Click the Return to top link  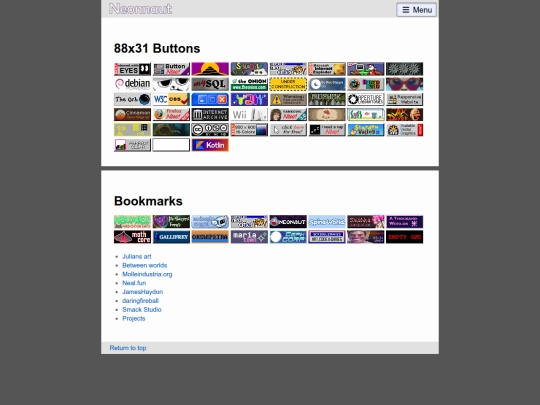[x=128, y=348]
